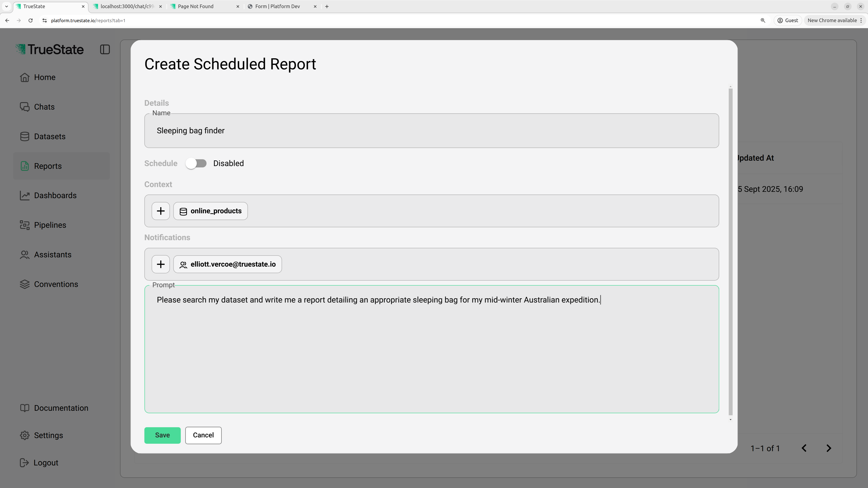Click the browser zoom magnifier icon

763,21
